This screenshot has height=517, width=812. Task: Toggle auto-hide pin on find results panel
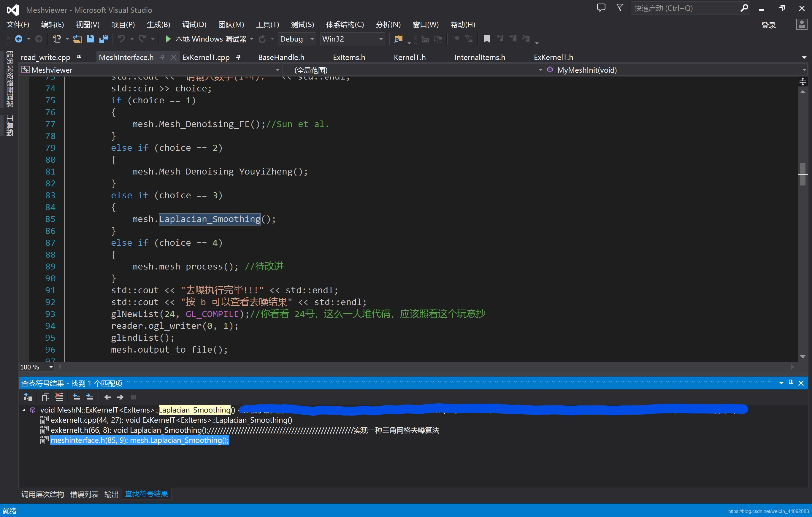[791, 383]
